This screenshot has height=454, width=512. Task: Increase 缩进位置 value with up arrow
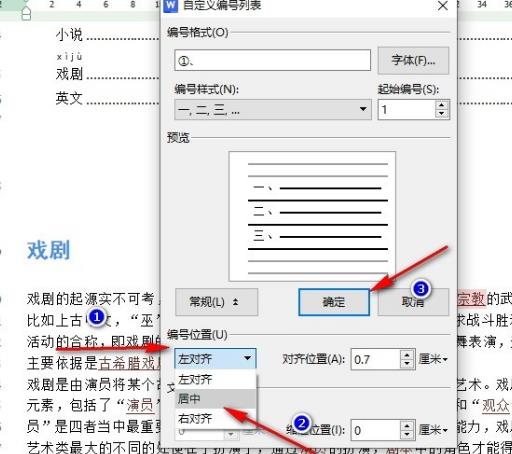click(x=407, y=426)
